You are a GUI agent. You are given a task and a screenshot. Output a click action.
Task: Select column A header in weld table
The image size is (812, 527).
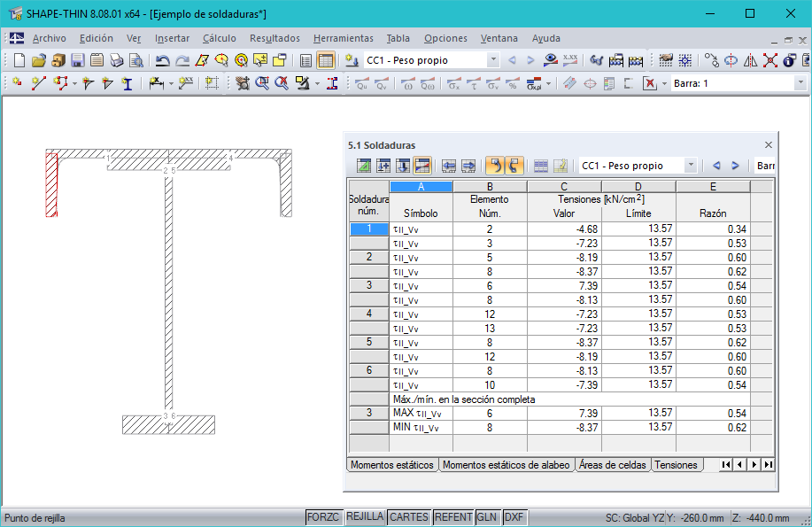click(421, 187)
